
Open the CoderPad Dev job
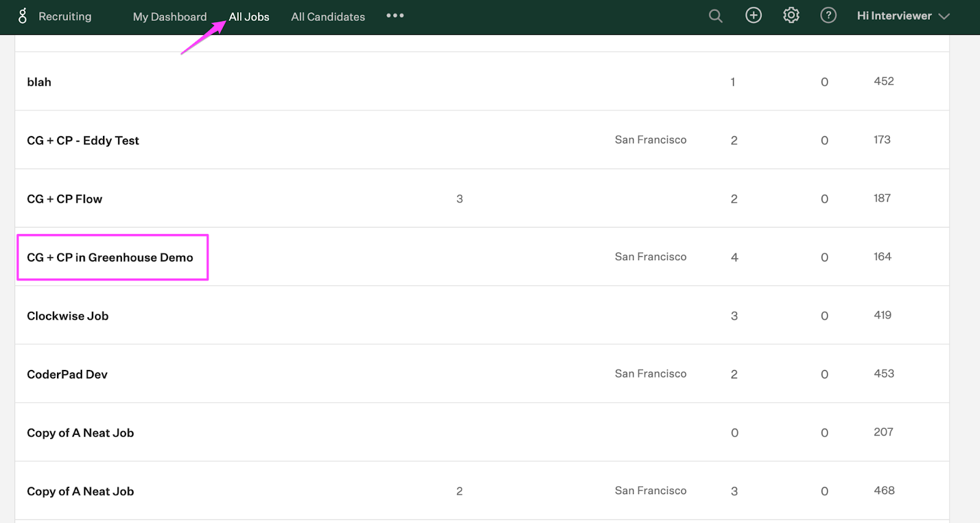tap(67, 374)
